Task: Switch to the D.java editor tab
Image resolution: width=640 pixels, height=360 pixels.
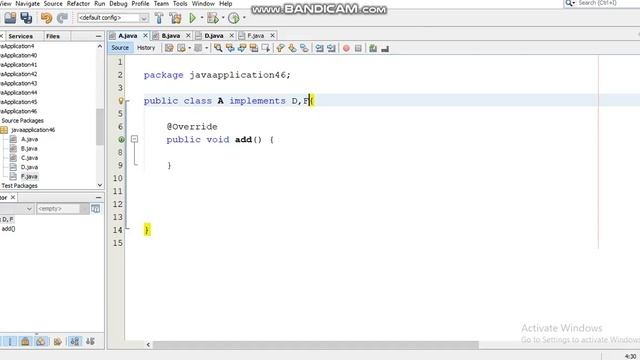Action: coord(213,36)
